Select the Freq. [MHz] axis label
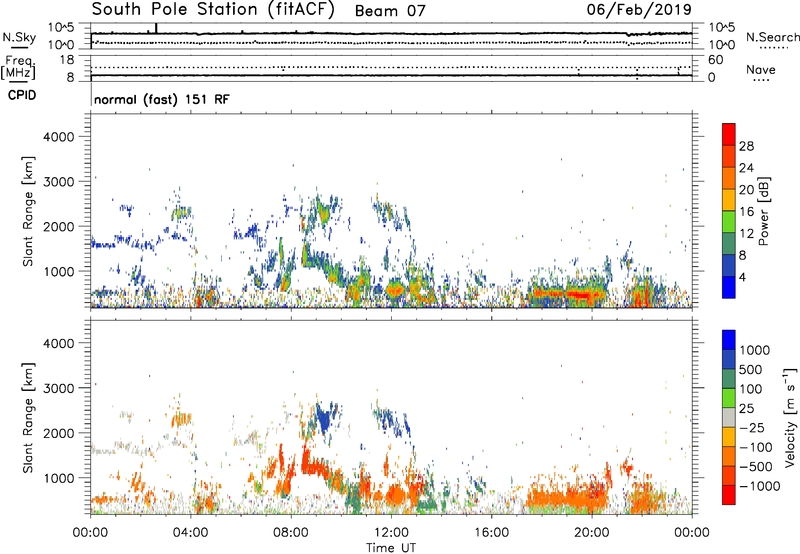Image resolution: width=800 pixels, height=554 pixels. coord(18,67)
